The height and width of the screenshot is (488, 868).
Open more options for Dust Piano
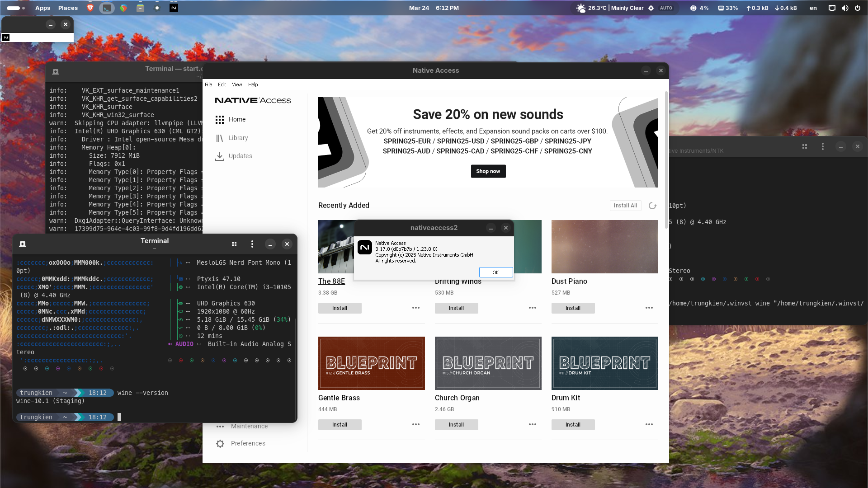coord(649,308)
